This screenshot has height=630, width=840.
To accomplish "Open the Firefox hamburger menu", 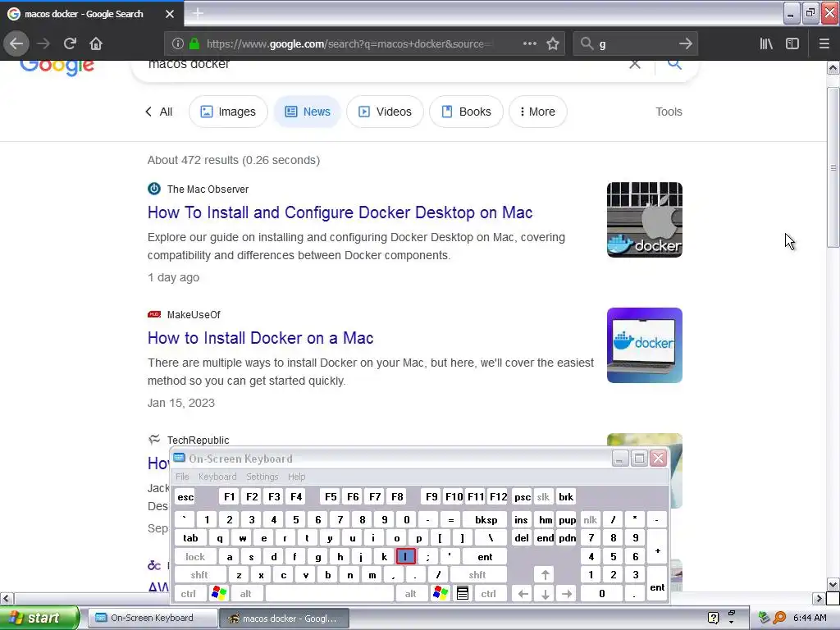I will point(824,43).
